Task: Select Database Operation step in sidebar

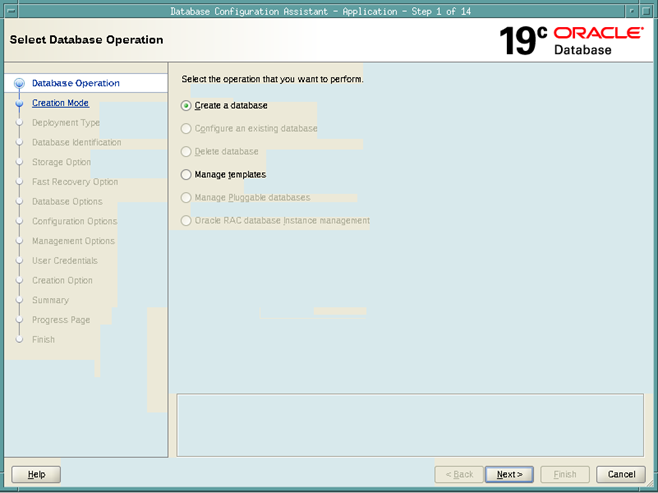Action: (x=76, y=83)
